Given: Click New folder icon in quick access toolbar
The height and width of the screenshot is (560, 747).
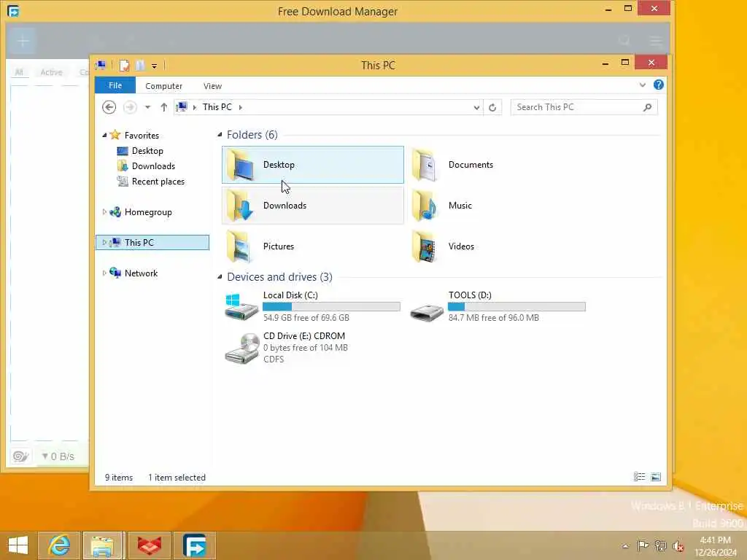Looking at the screenshot, I should [140, 65].
